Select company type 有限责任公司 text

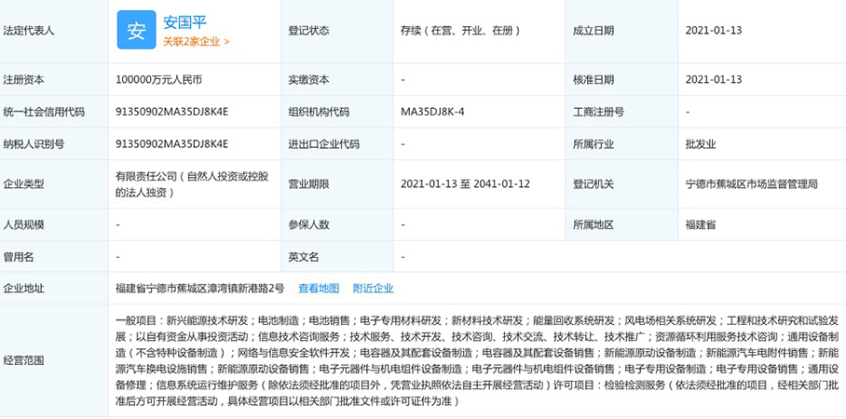(x=193, y=184)
